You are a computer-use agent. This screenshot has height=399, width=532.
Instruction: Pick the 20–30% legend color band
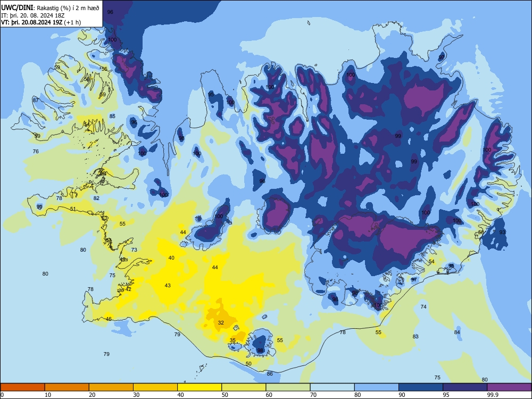pos(111,387)
